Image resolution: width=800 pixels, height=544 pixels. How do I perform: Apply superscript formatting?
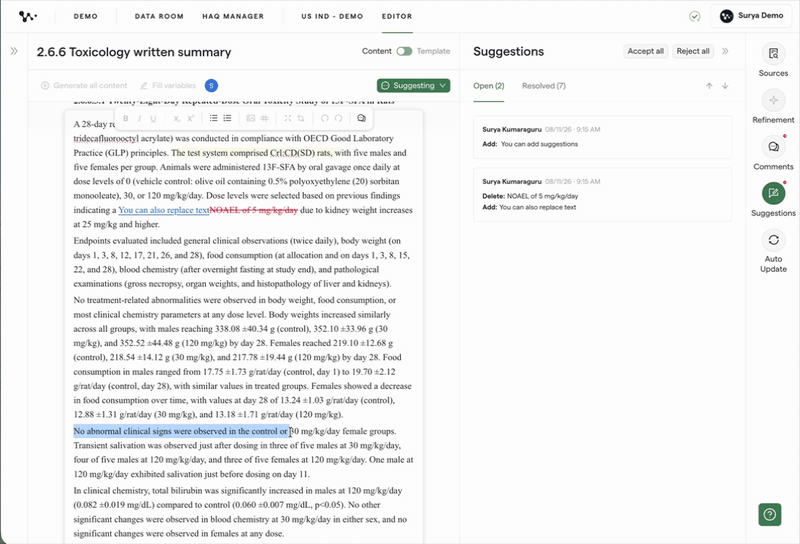point(190,118)
